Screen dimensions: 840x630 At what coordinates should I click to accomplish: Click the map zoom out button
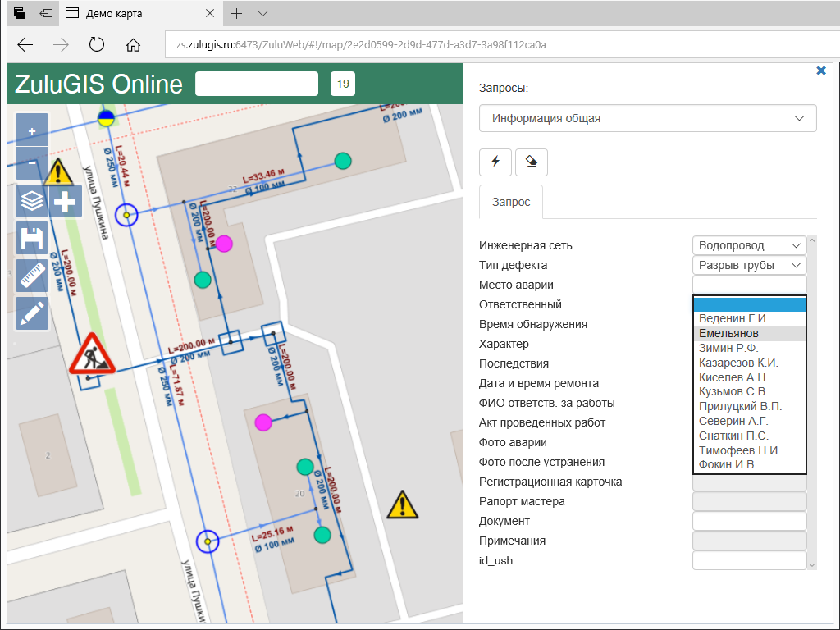pos(32,162)
